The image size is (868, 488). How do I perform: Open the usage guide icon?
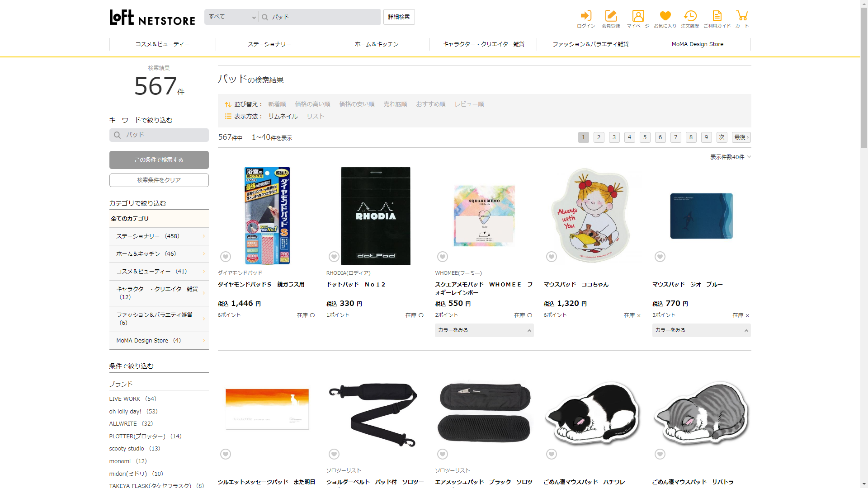[x=717, y=16]
